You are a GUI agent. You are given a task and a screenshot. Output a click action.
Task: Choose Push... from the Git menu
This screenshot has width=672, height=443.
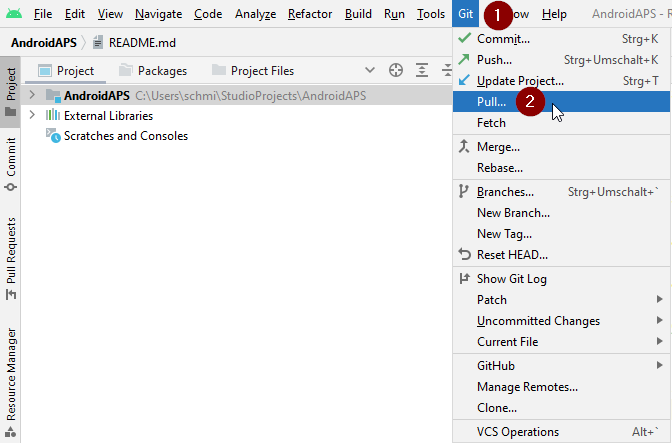coord(561,60)
